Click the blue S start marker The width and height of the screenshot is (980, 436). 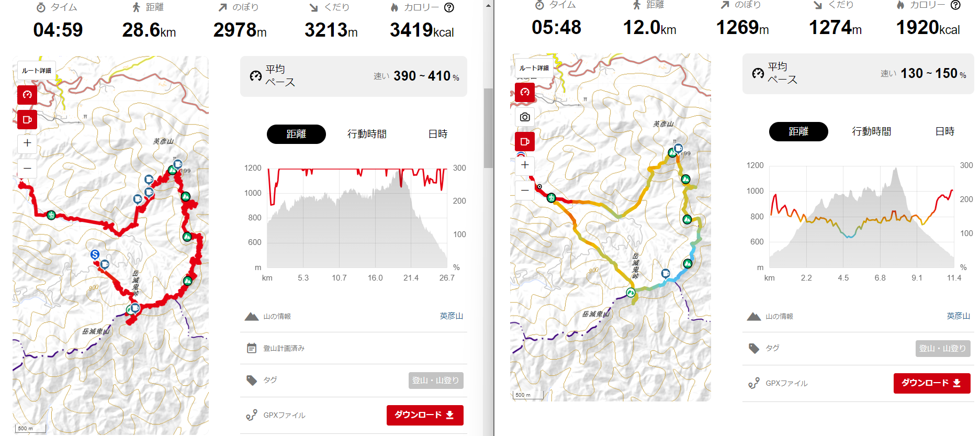[x=95, y=254]
